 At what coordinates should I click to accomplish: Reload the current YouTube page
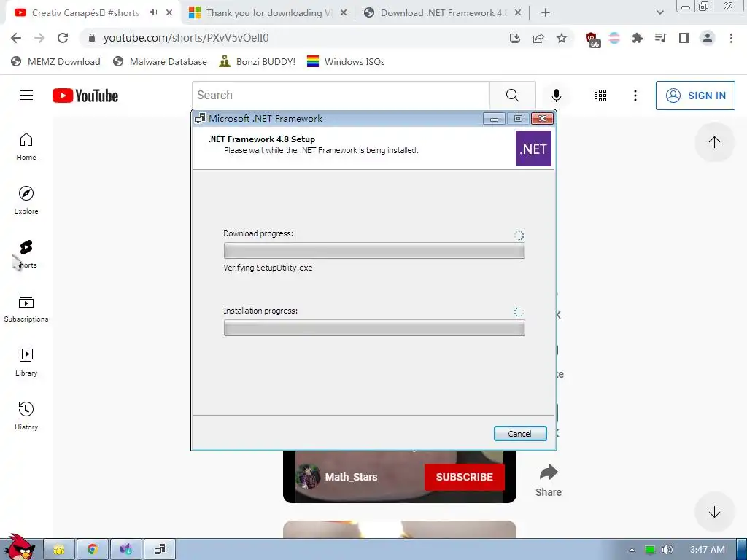pyautogui.click(x=63, y=38)
